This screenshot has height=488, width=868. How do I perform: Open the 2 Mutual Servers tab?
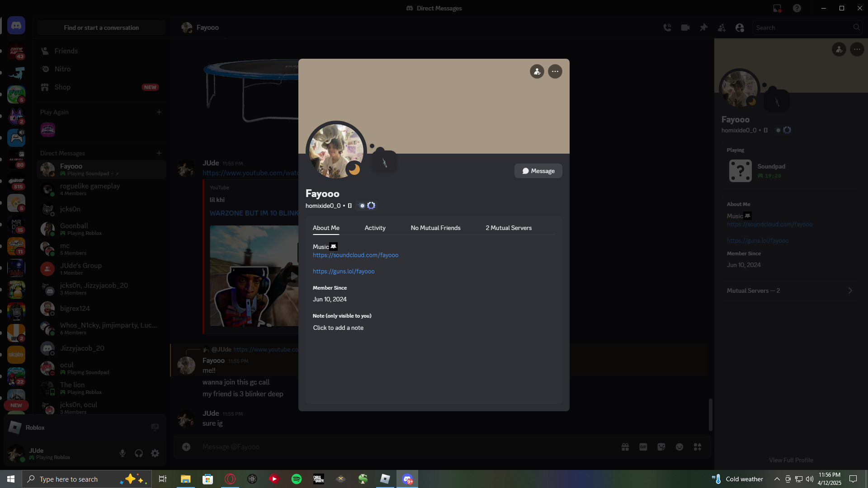509,228
